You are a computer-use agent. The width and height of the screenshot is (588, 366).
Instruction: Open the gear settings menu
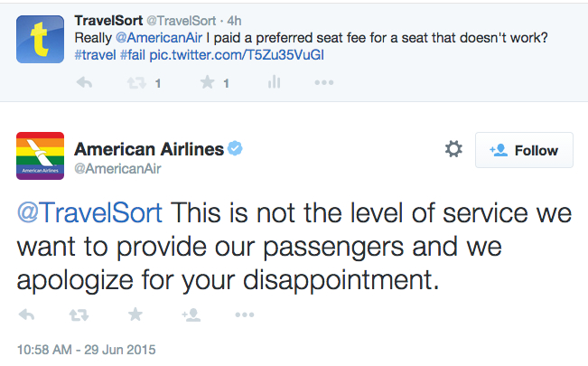coord(453,149)
